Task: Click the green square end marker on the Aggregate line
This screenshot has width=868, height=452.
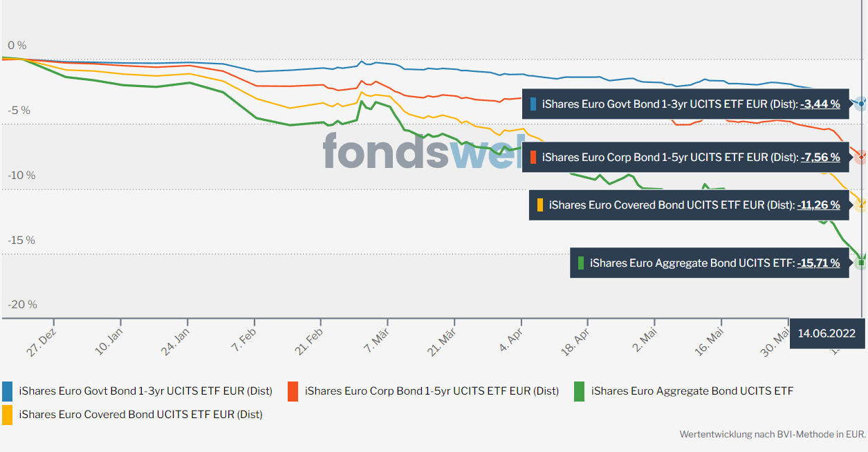Action: pyautogui.click(x=861, y=263)
